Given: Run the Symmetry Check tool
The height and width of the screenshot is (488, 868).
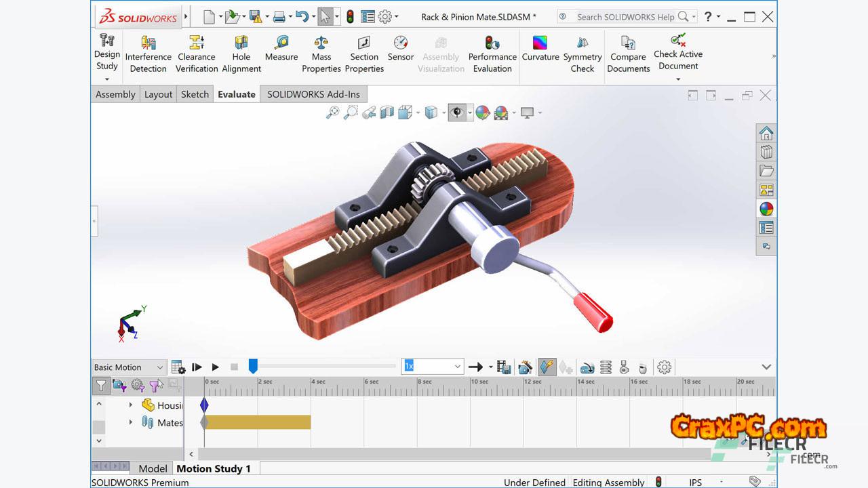Looking at the screenshot, I should click(x=582, y=54).
